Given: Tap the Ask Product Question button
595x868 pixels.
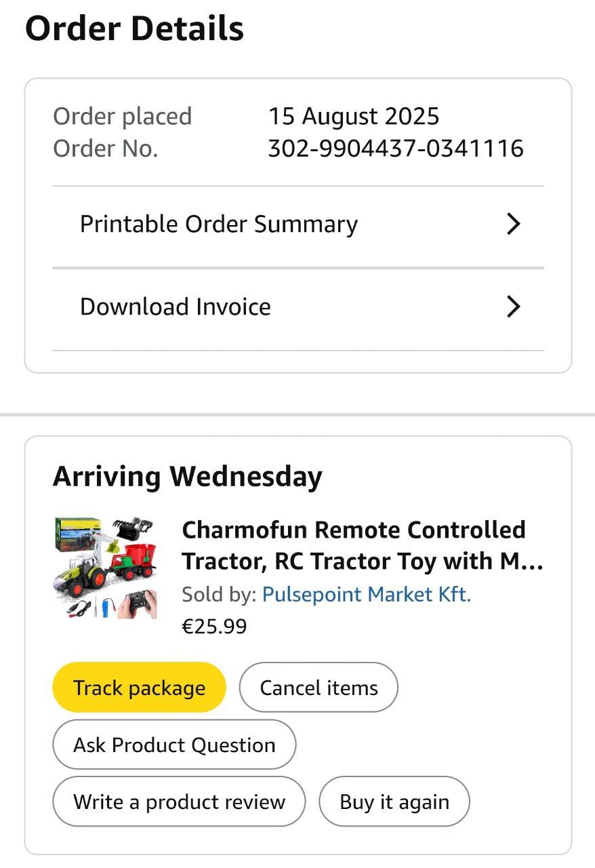Looking at the screenshot, I should [174, 745].
